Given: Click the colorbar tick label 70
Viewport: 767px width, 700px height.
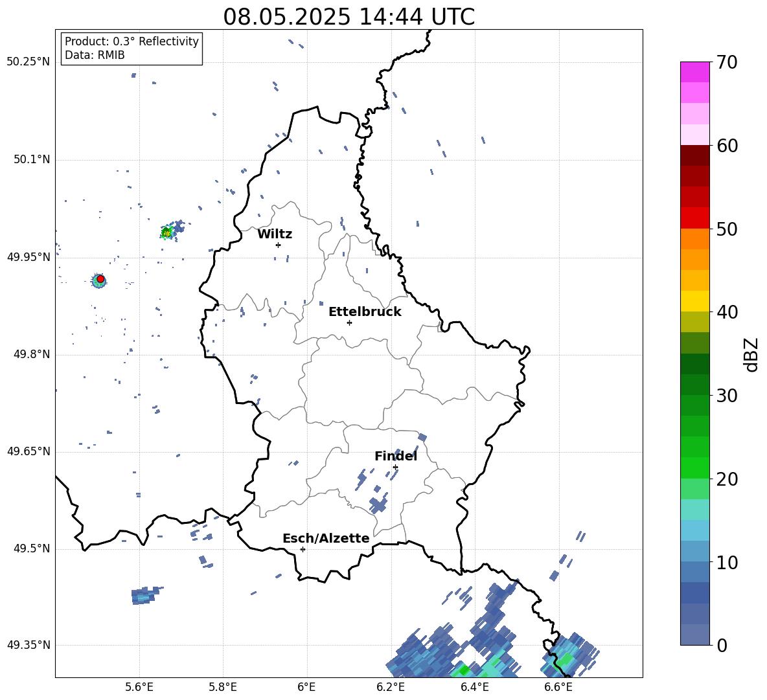Looking at the screenshot, I should [727, 62].
